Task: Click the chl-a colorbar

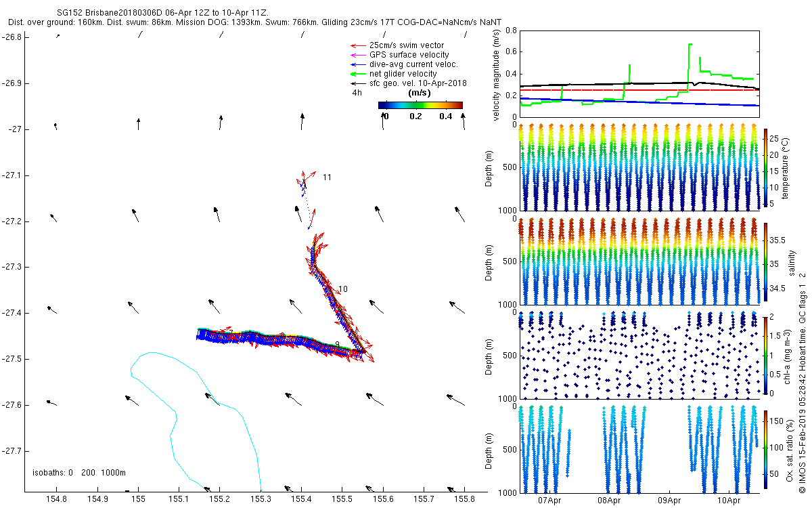Action: coord(766,355)
